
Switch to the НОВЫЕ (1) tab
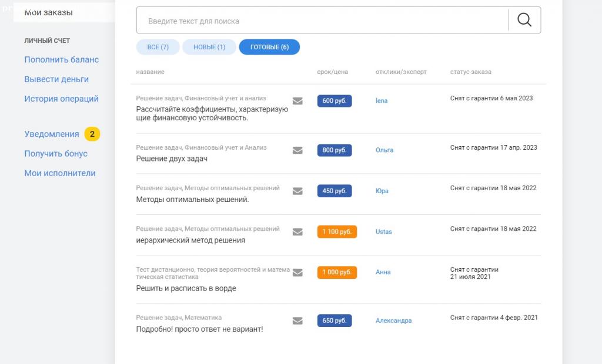pyautogui.click(x=209, y=47)
